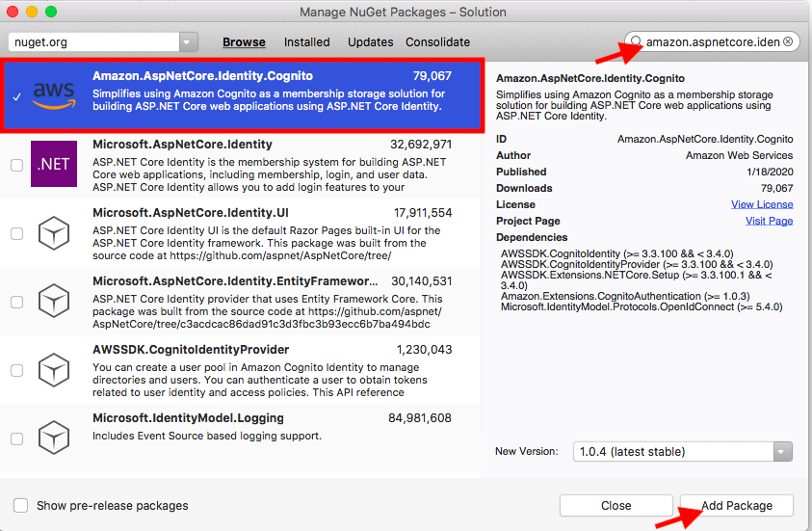812x531 pixels.
Task: Click the Dependencies heading in the details pane
Action: (x=532, y=237)
